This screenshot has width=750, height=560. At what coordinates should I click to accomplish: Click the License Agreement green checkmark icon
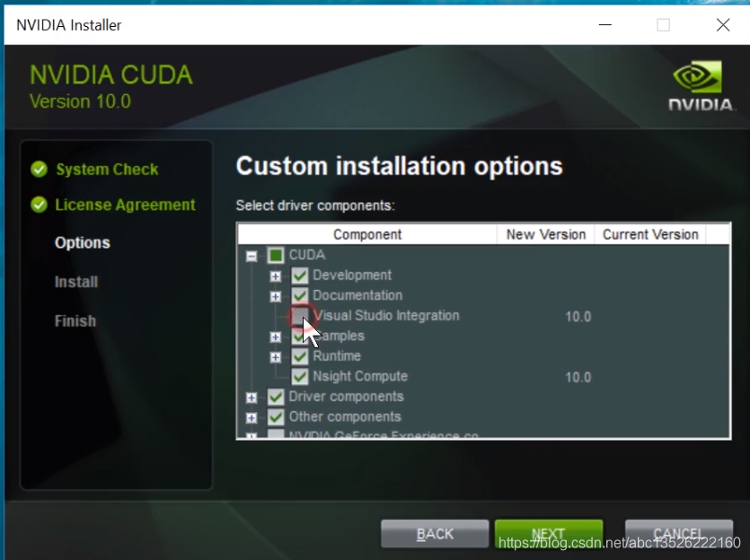click(x=40, y=205)
